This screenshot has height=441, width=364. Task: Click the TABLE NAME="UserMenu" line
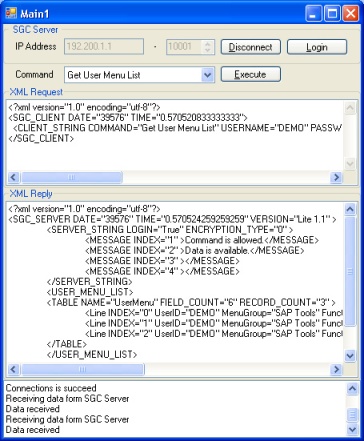pos(191,302)
